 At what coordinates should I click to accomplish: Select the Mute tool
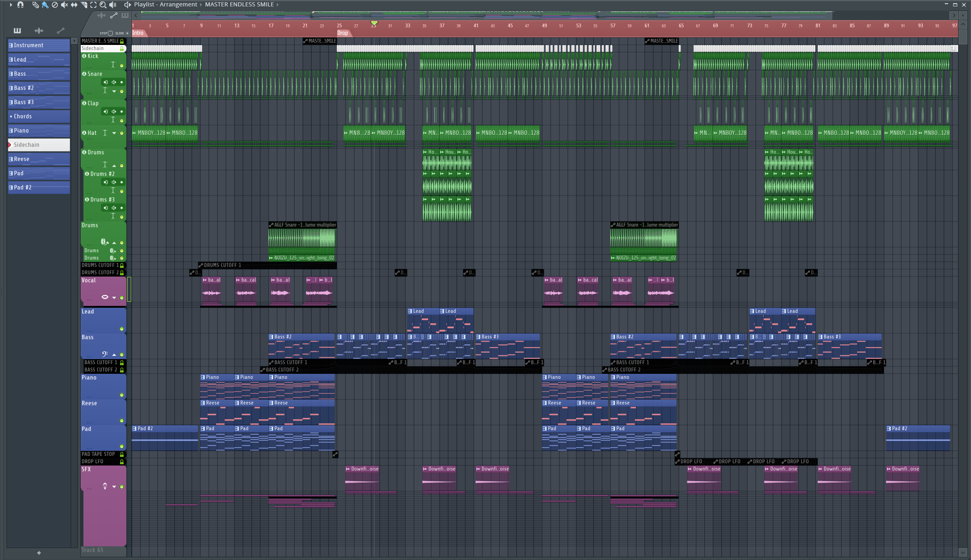pyautogui.click(x=64, y=5)
